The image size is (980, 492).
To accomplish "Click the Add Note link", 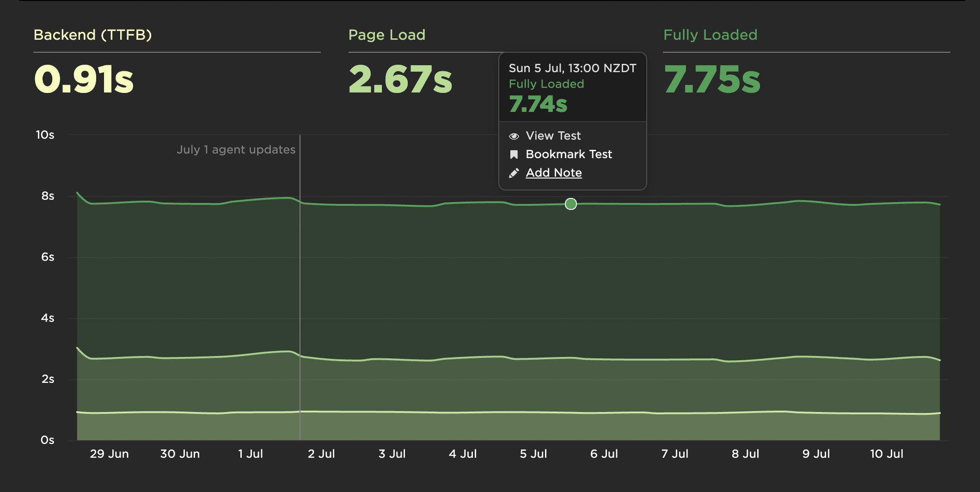I will [554, 172].
